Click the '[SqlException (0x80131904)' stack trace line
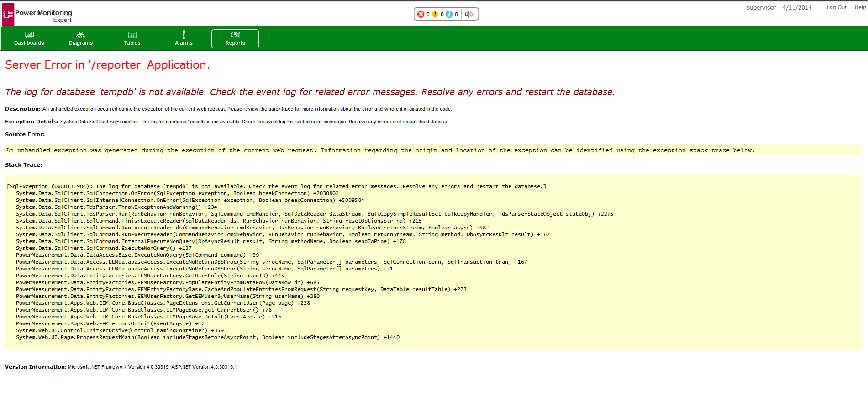868x408 pixels. pos(276,186)
